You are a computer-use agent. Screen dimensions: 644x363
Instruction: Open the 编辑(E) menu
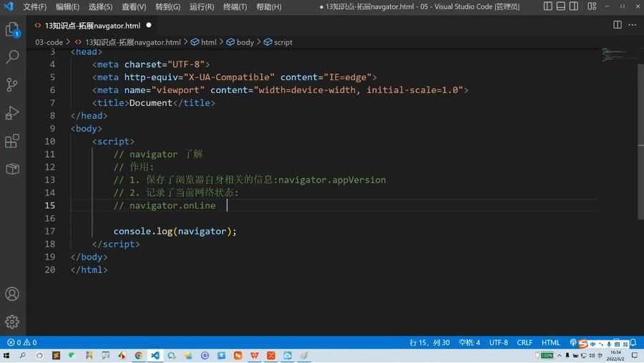click(x=67, y=7)
